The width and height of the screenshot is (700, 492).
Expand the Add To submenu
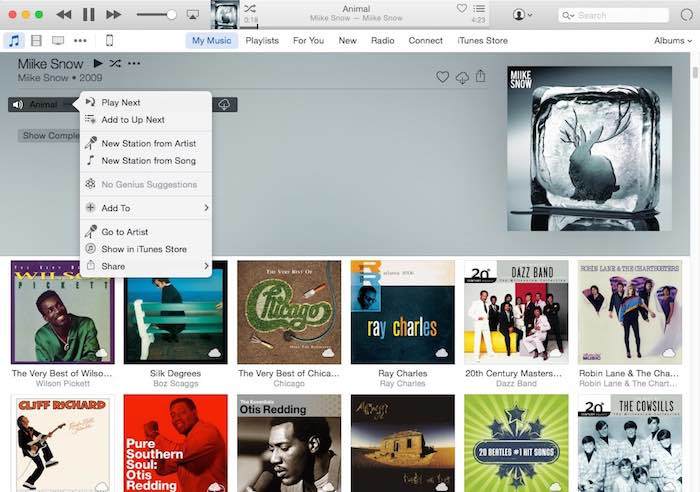pyautogui.click(x=146, y=208)
